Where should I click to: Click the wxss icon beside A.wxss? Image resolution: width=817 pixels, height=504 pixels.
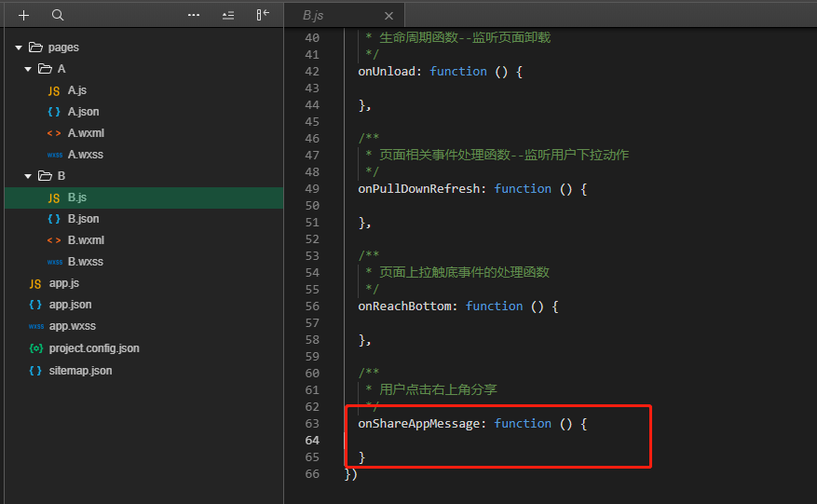[55, 155]
